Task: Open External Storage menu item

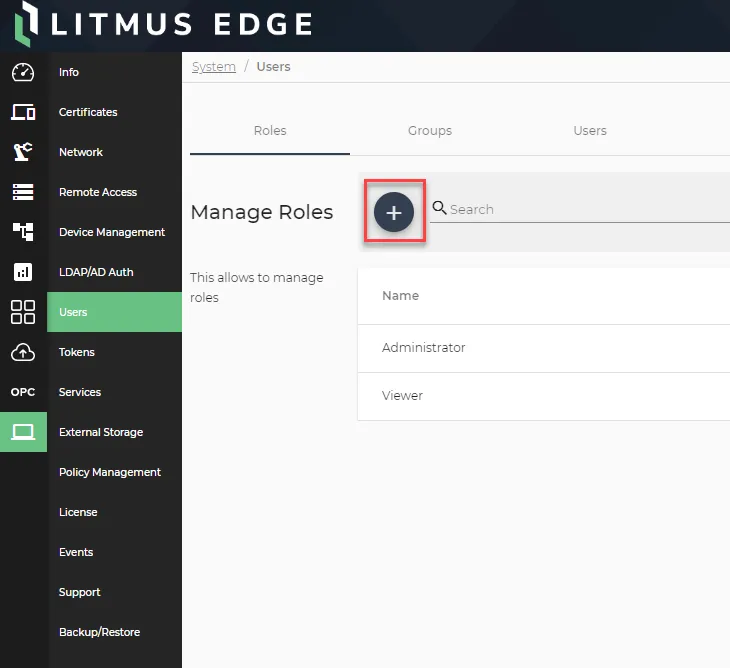Action: (x=115, y=432)
